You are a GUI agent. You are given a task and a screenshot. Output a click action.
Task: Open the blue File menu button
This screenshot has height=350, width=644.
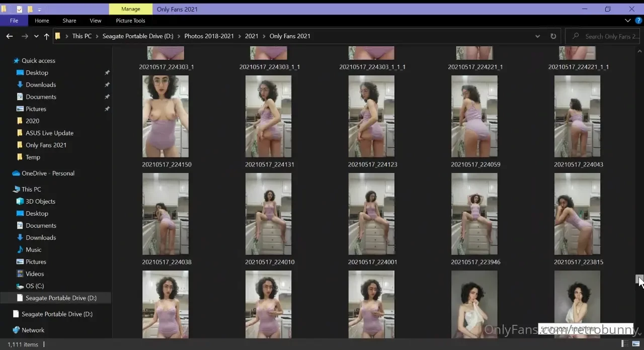(14, 21)
